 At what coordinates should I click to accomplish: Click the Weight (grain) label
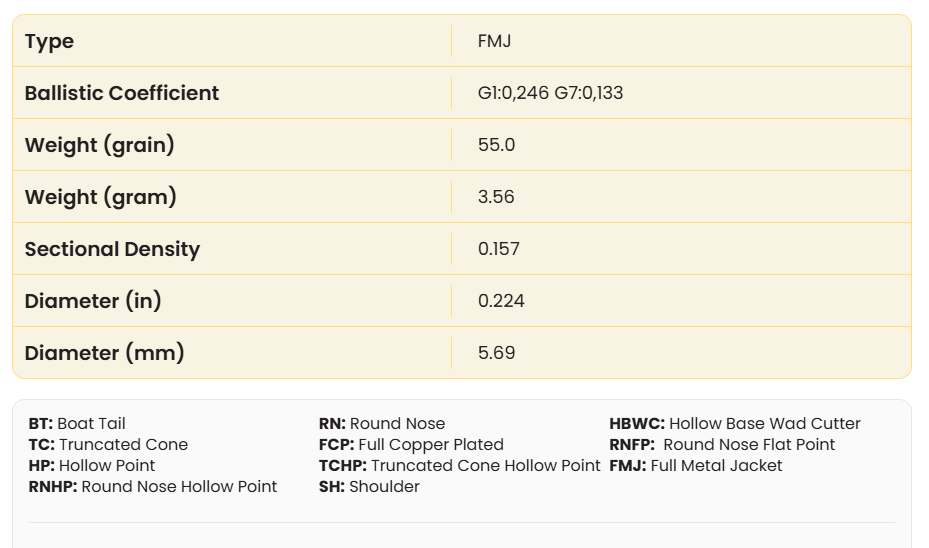pyautogui.click(x=99, y=145)
